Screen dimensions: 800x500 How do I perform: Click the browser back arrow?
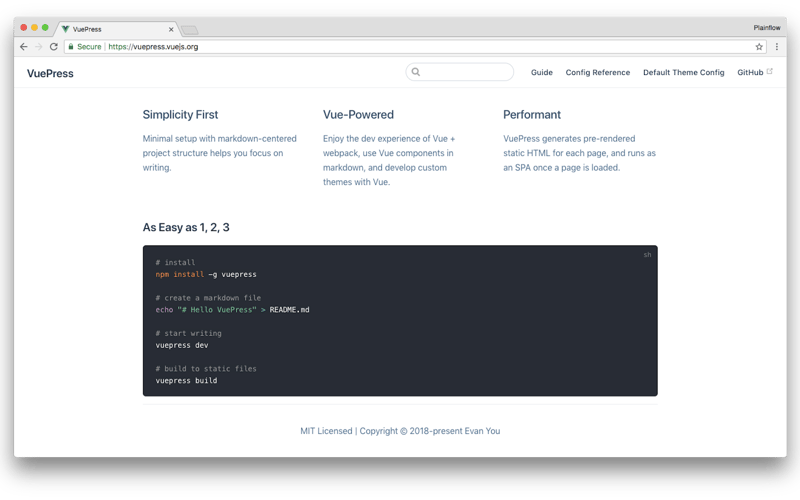pyautogui.click(x=23, y=46)
